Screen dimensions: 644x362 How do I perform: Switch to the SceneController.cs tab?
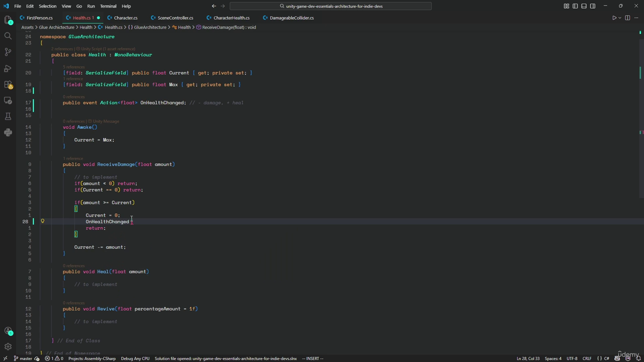point(172,18)
